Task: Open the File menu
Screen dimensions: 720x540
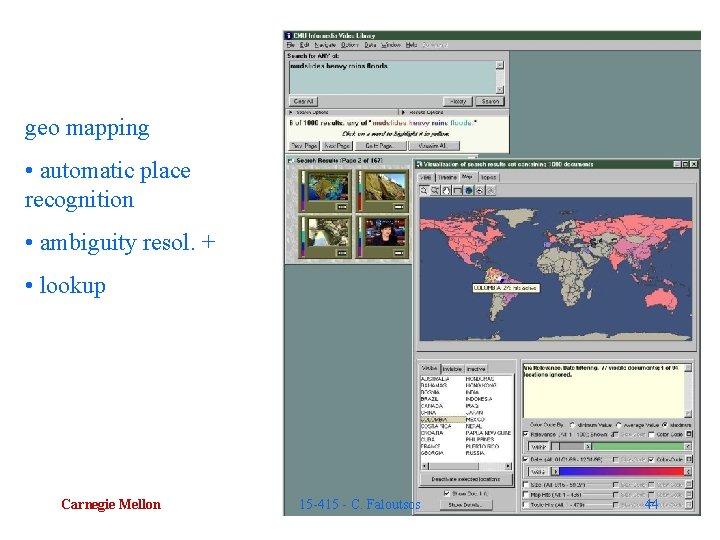Action: (x=291, y=45)
